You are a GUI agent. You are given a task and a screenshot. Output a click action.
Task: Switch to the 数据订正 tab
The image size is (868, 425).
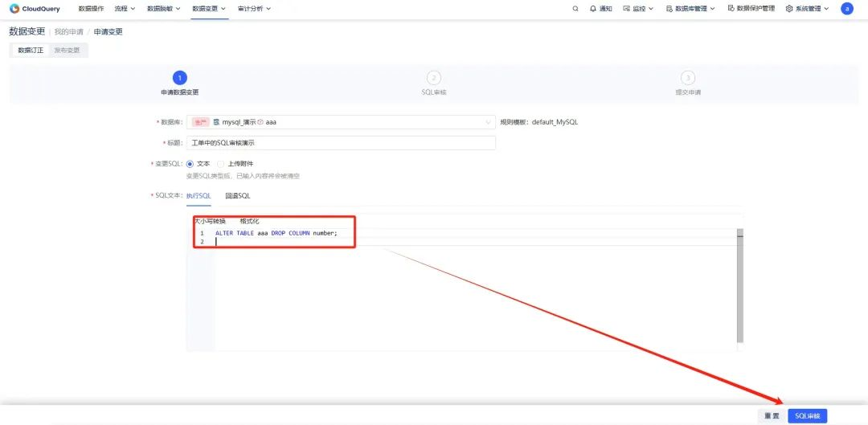point(31,51)
